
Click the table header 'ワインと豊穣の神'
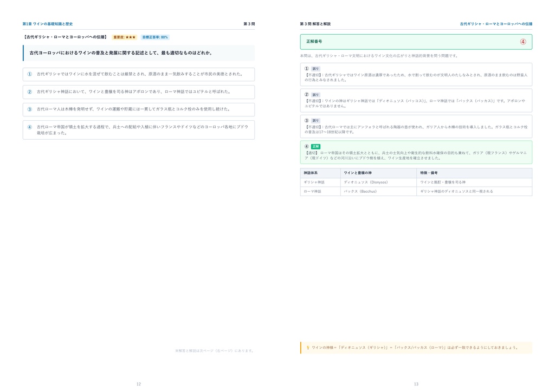point(358,173)
